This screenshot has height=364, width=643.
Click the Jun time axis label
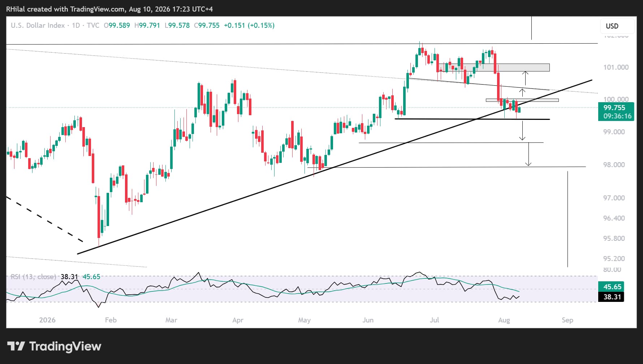coord(368,320)
